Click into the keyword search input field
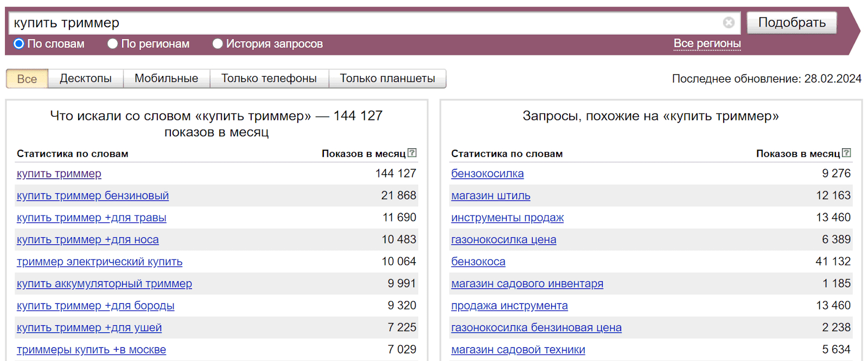This screenshot has width=868, height=361. [363, 23]
